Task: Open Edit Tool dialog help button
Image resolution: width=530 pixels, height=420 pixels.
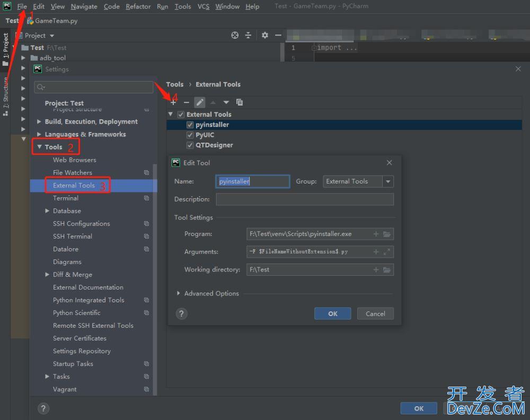Action: pos(181,314)
